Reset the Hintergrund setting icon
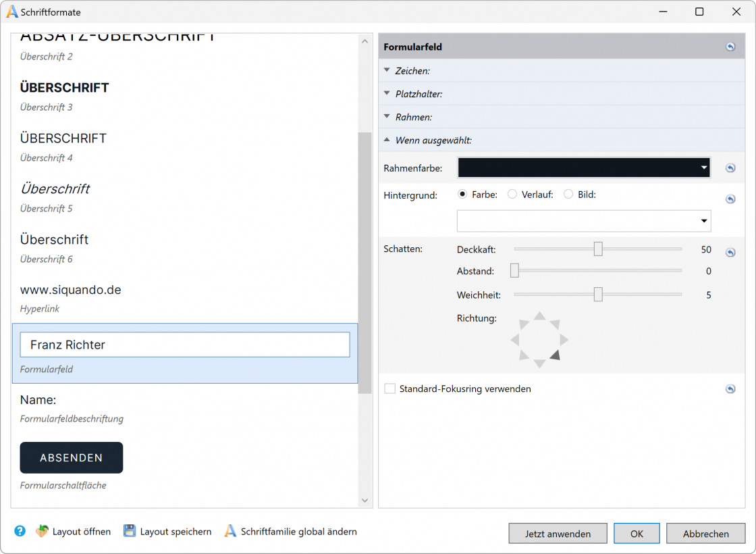756x554 pixels. point(730,199)
